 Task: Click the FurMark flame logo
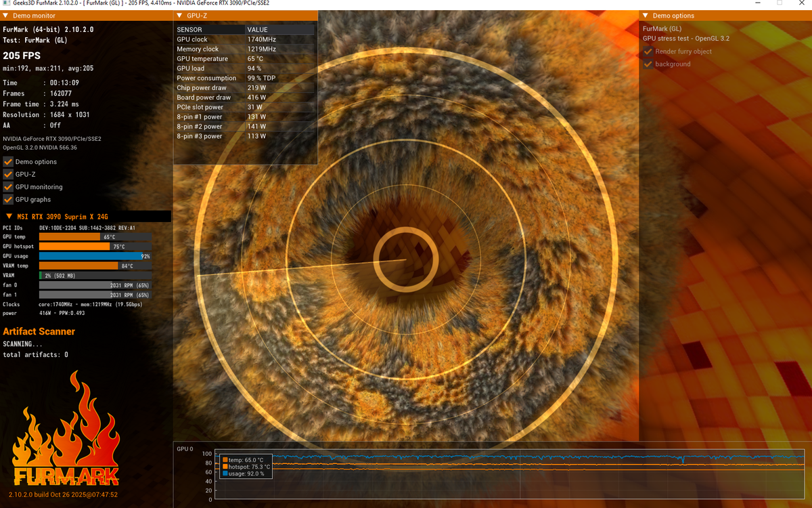[x=65, y=428]
